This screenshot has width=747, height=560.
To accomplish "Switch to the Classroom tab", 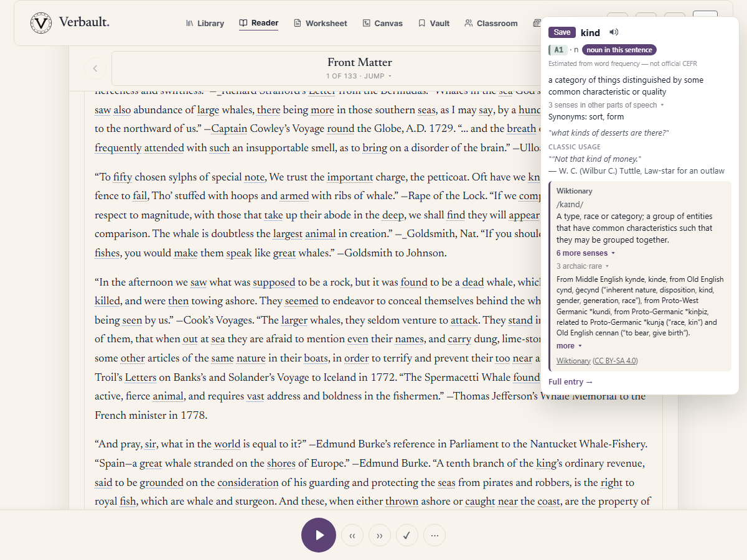I will click(x=491, y=23).
